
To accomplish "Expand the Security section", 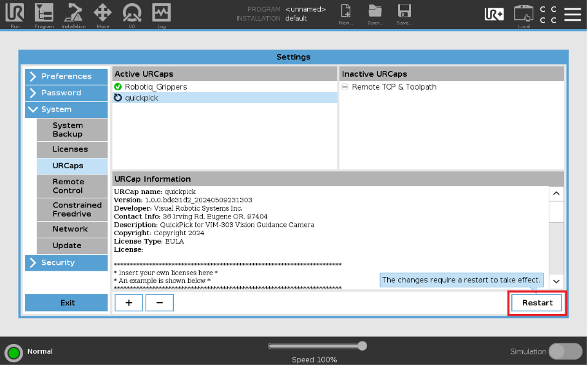I will (x=66, y=263).
